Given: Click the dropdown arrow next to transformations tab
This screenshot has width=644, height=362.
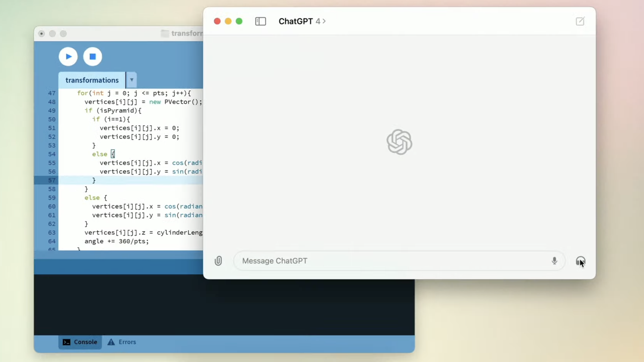Looking at the screenshot, I should pyautogui.click(x=132, y=80).
